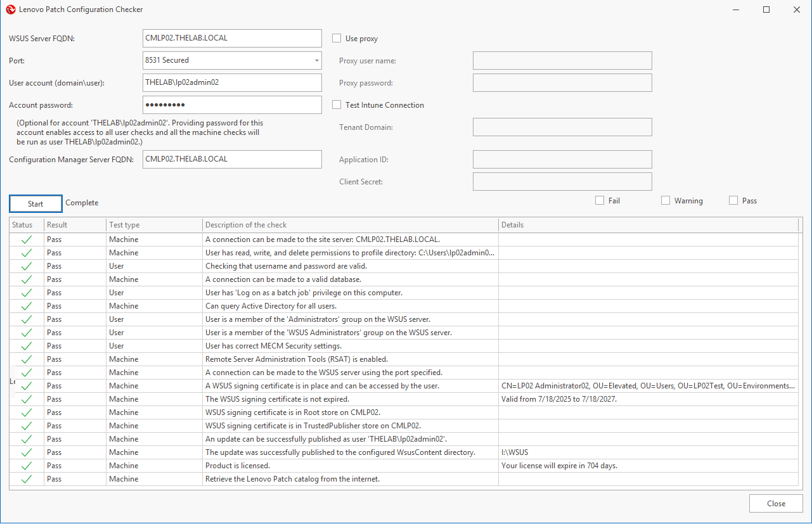Sort by the Test type column header
The height and width of the screenshot is (524, 812).
click(154, 225)
